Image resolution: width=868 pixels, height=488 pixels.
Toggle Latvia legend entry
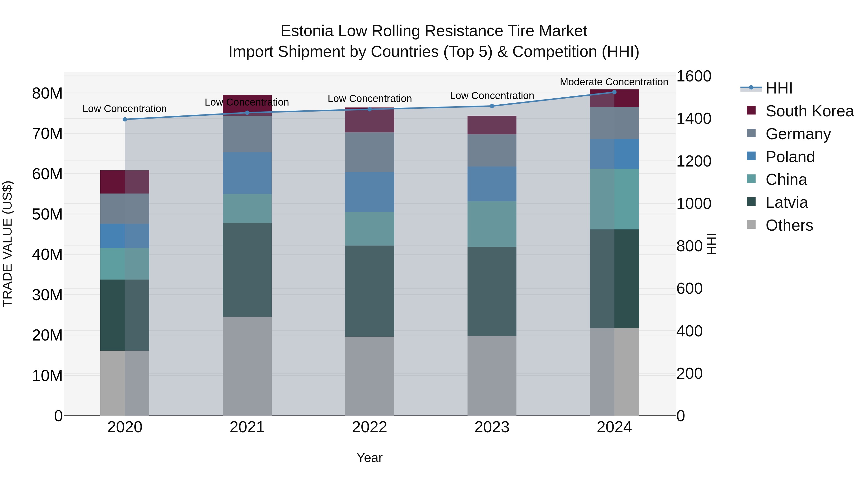[x=777, y=202]
